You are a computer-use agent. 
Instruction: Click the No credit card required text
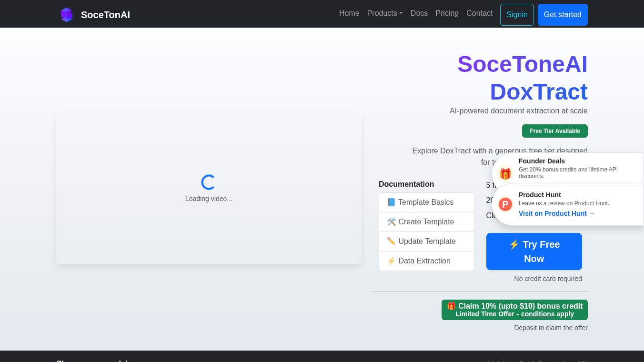point(548,279)
